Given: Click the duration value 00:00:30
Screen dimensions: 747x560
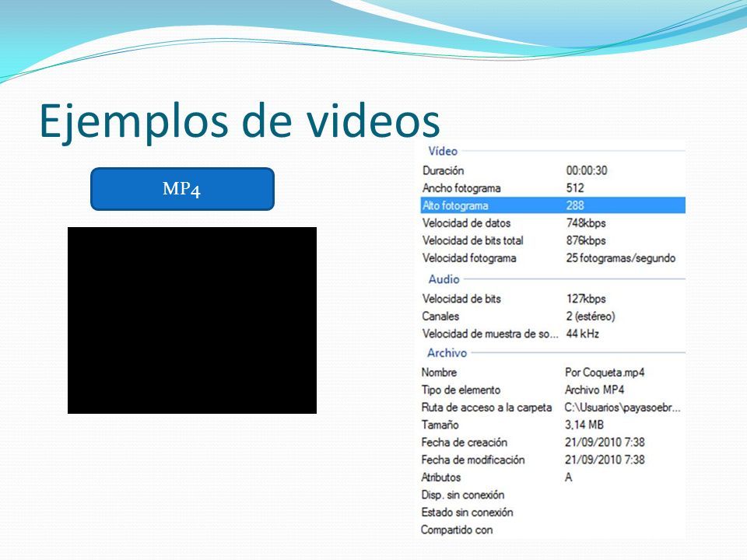Looking at the screenshot, I should [x=587, y=170].
